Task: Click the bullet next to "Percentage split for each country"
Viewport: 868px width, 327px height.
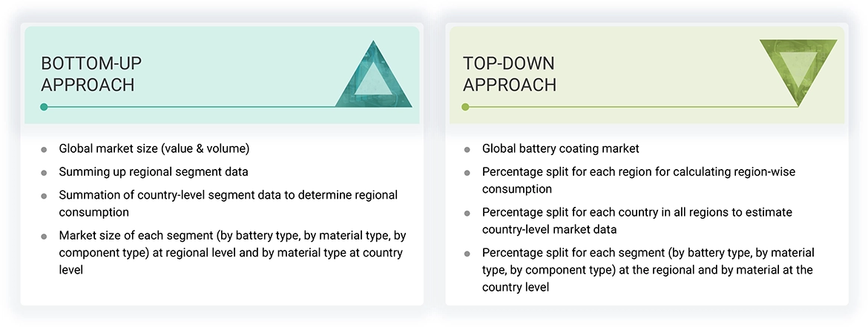Action: point(467,213)
